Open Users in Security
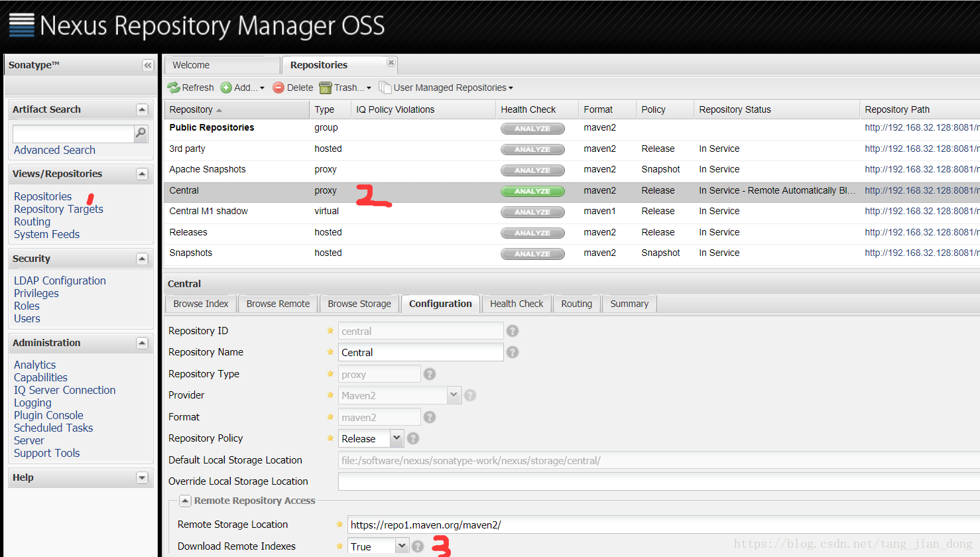This screenshot has width=980, height=557. [27, 318]
